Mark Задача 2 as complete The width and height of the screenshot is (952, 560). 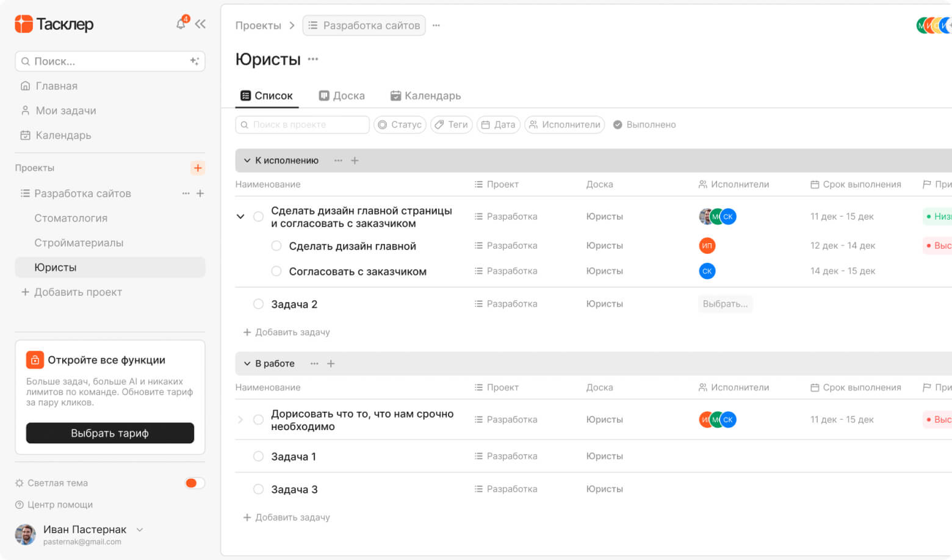pyautogui.click(x=258, y=304)
